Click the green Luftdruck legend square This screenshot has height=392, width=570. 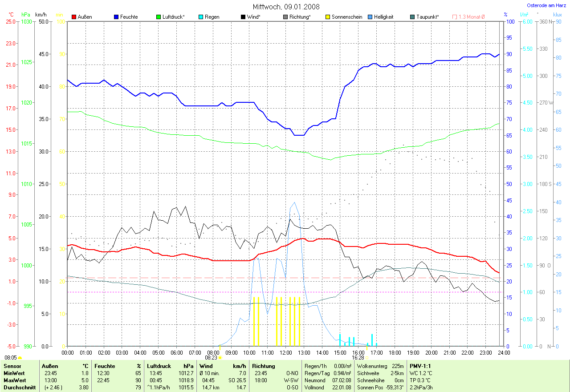coord(159,17)
